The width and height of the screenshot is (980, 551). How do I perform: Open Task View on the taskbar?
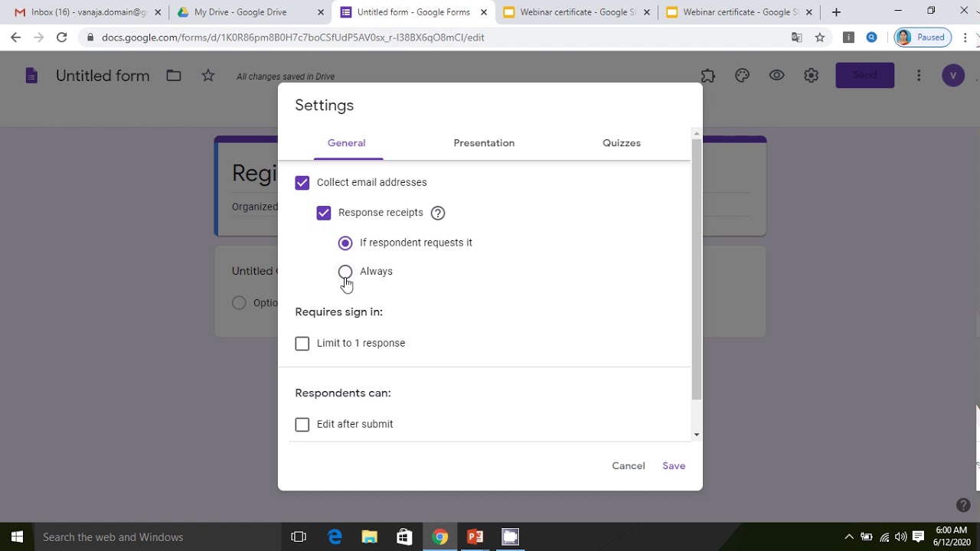point(299,537)
